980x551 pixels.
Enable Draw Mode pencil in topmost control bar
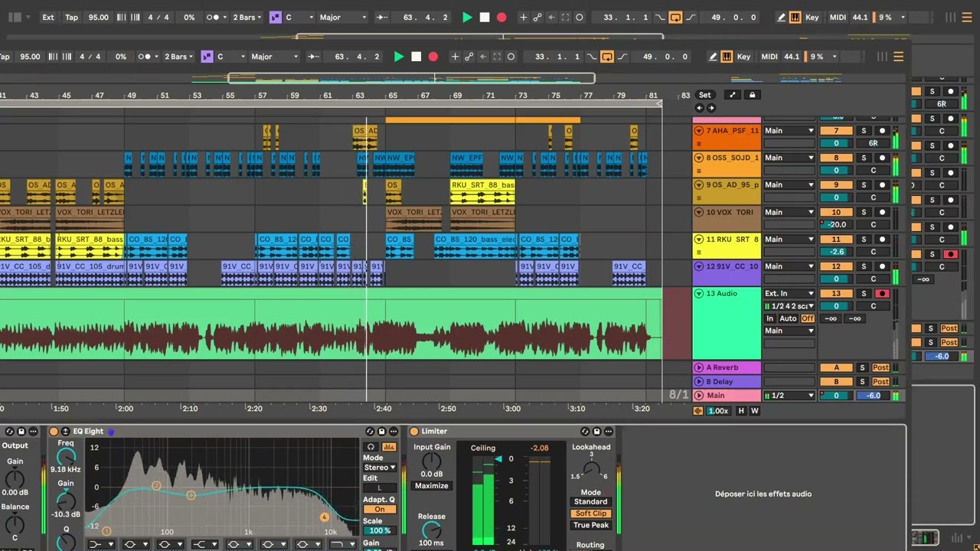point(781,17)
